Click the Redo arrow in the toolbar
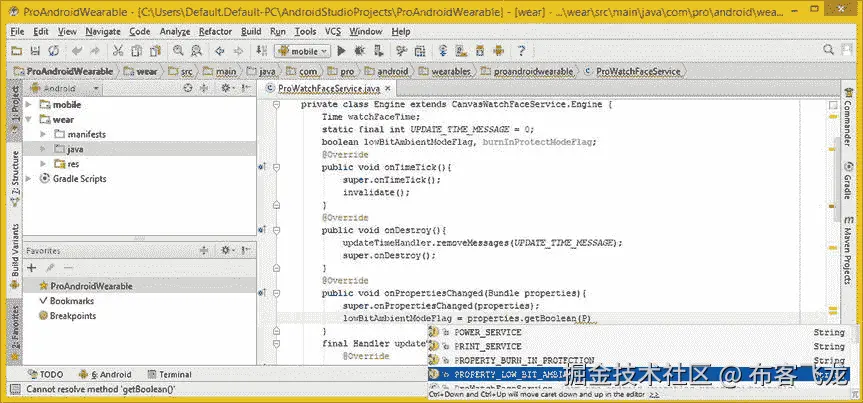 [x=95, y=51]
